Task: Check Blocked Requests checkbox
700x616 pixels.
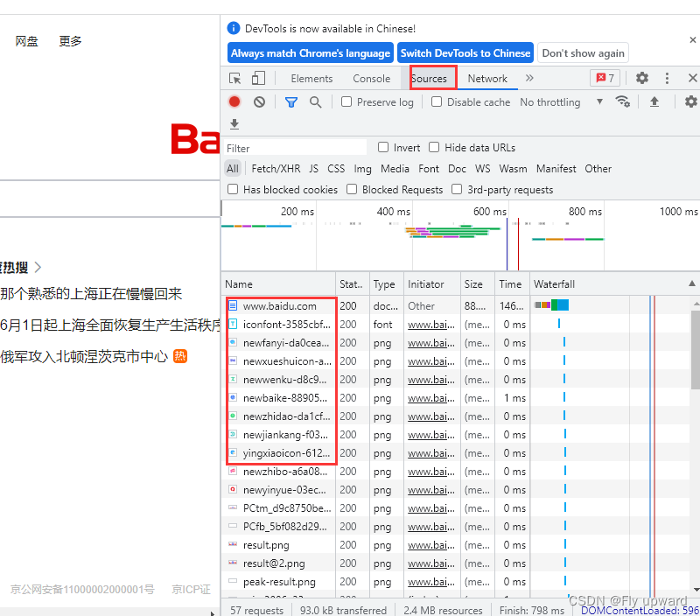Action: (x=352, y=189)
